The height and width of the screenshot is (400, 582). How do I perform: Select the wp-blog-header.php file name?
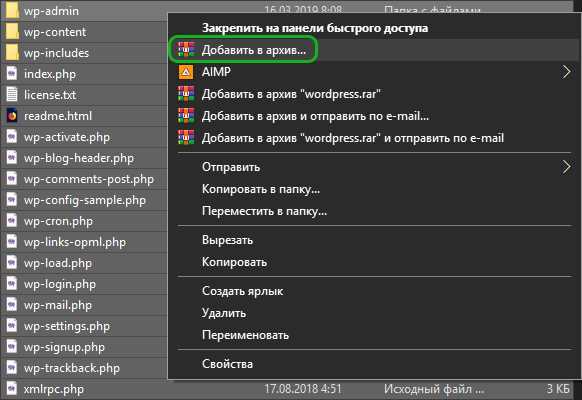(79, 158)
